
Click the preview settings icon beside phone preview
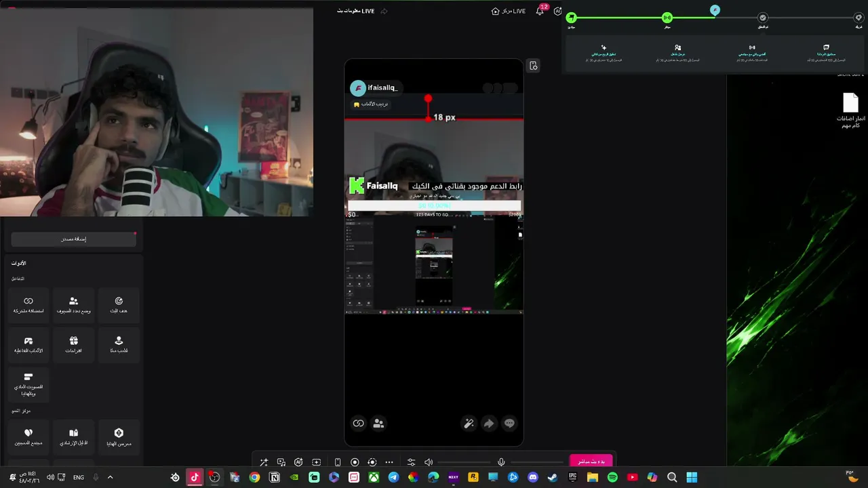pyautogui.click(x=534, y=66)
